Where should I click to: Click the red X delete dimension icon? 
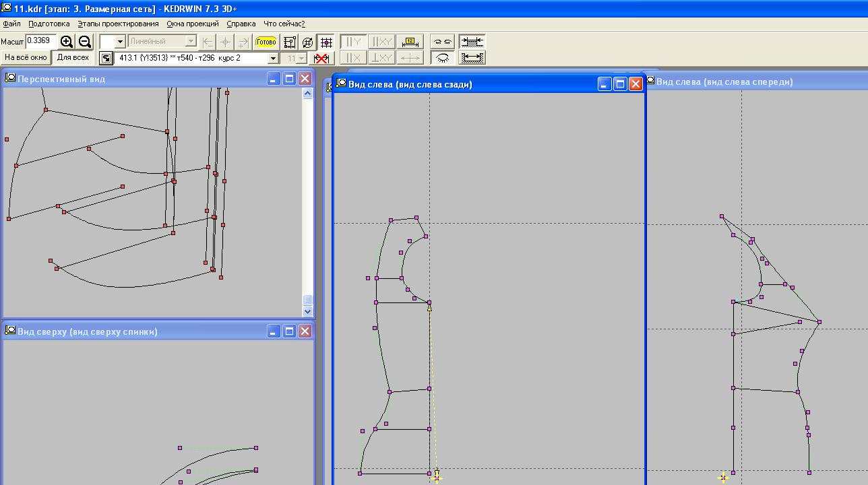click(322, 59)
